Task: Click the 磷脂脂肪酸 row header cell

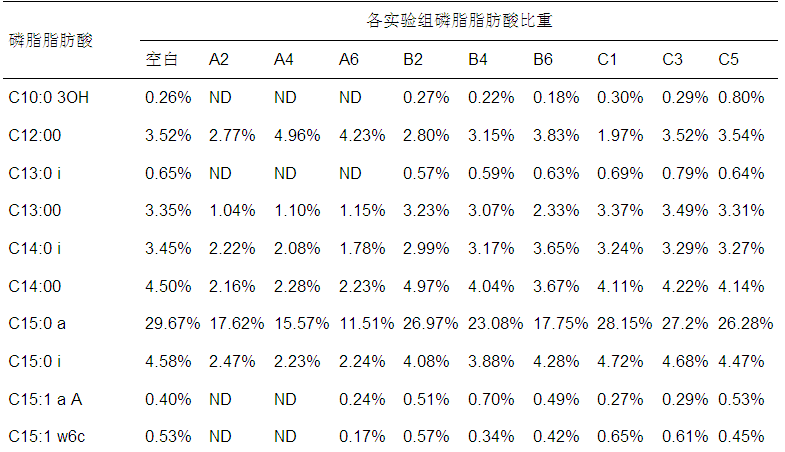Action: [x=46, y=40]
